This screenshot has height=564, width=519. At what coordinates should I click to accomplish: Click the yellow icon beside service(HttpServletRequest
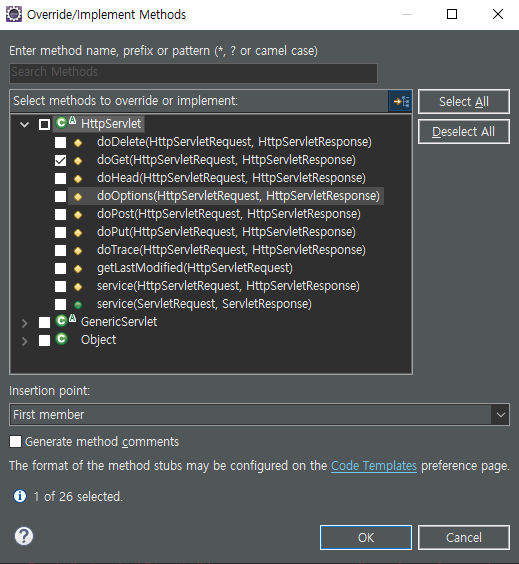click(x=78, y=287)
